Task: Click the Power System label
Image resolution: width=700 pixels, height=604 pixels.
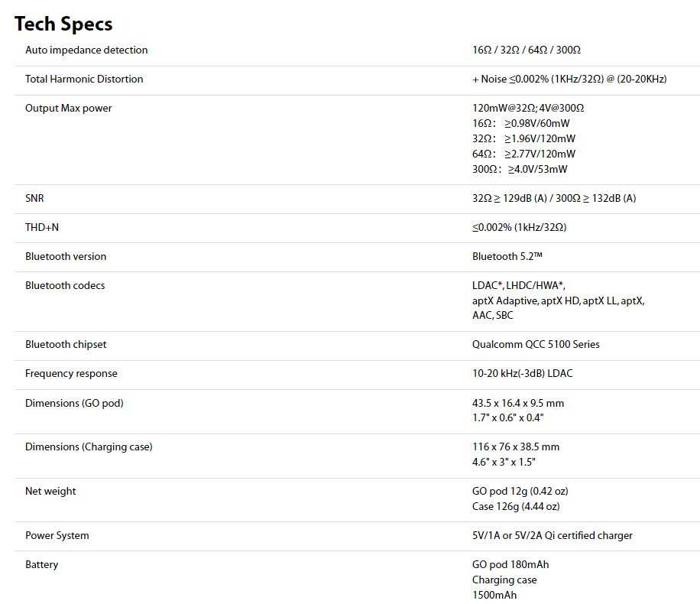Action: point(57,536)
